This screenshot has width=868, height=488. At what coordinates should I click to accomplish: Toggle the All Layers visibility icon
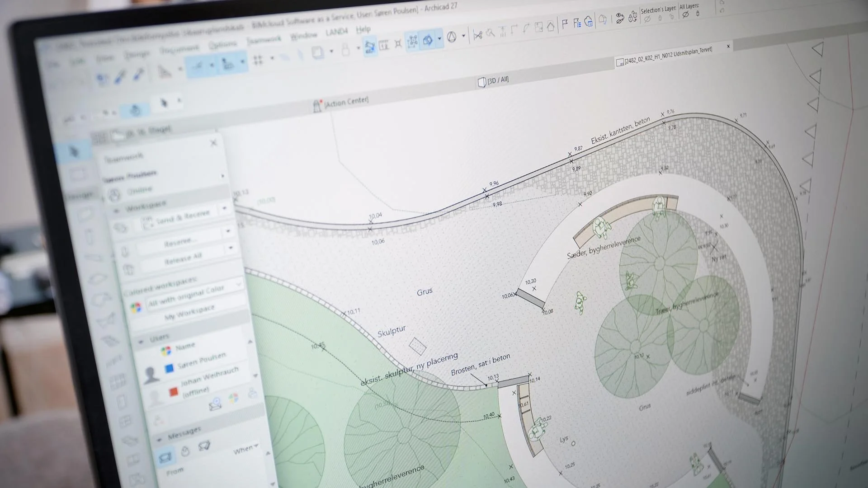(x=686, y=14)
